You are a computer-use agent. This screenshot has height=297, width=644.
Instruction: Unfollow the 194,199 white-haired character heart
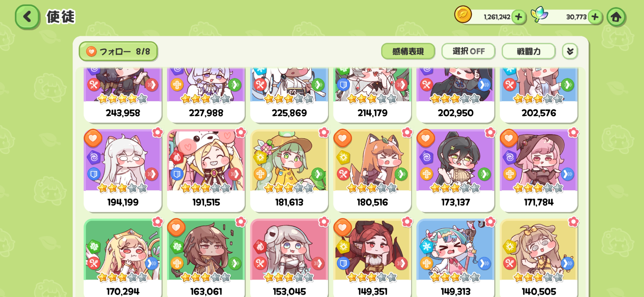(x=93, y=138)
